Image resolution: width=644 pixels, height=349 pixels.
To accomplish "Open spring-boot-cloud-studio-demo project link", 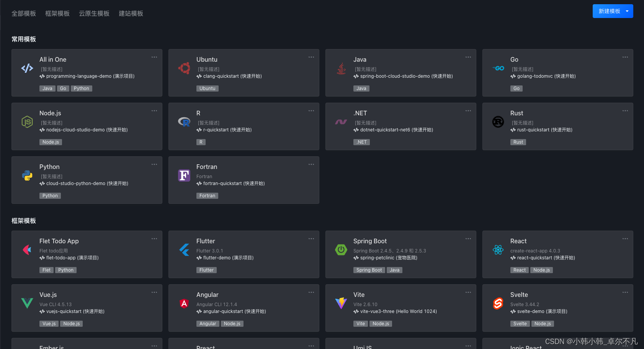I will (x=403, y=76).
